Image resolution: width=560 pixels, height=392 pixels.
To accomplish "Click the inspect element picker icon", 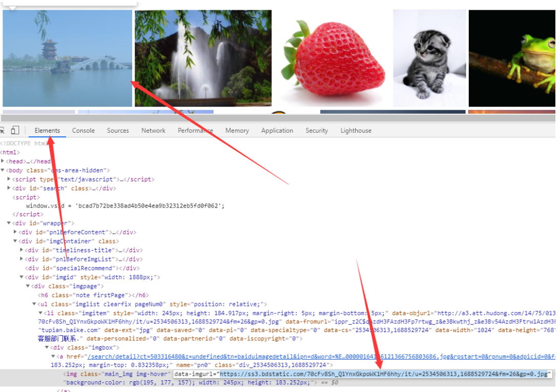I will [x=2, y=131].
